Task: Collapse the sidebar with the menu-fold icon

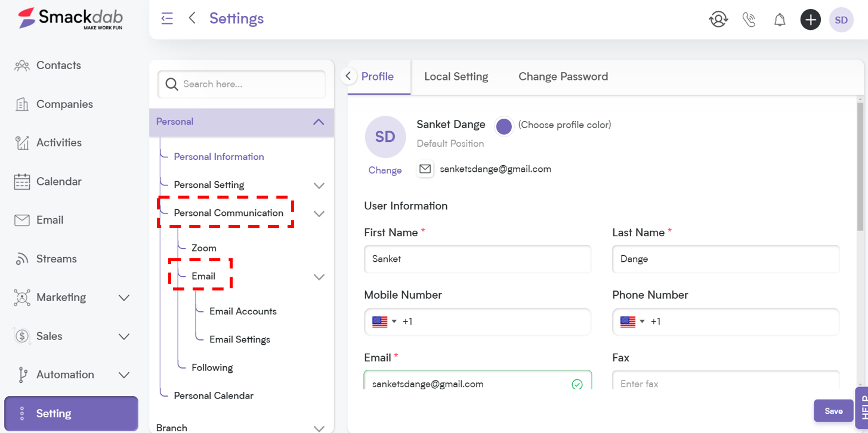Action: pos(167,18)
